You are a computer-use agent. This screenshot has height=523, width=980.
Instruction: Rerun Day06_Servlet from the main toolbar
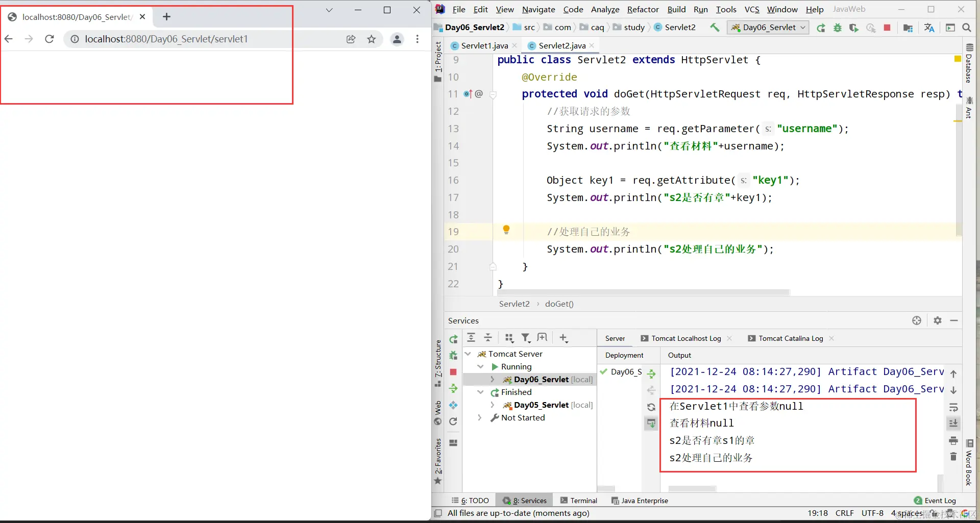coord(821,28)
